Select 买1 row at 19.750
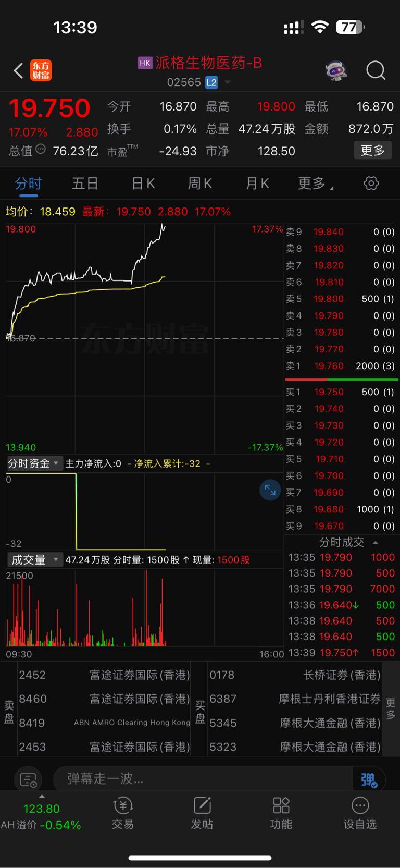This screenshot has width=400, height=868. [x=341, y=392]
